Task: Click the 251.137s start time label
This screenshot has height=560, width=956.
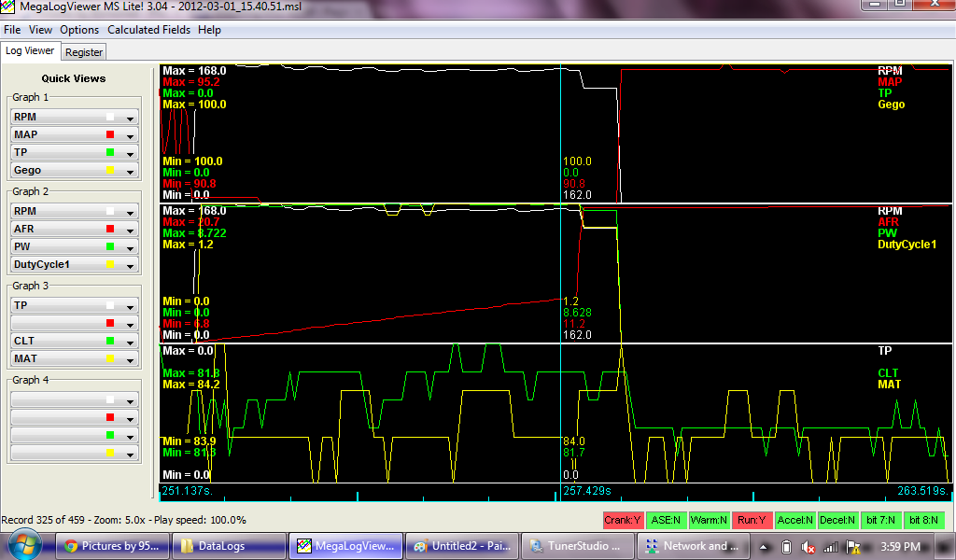Action: coord(187,491)
